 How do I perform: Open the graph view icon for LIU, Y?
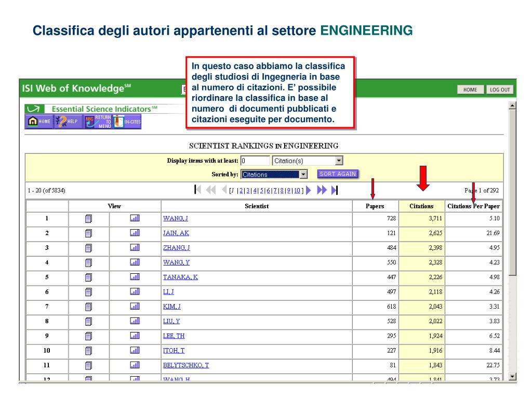135,321
